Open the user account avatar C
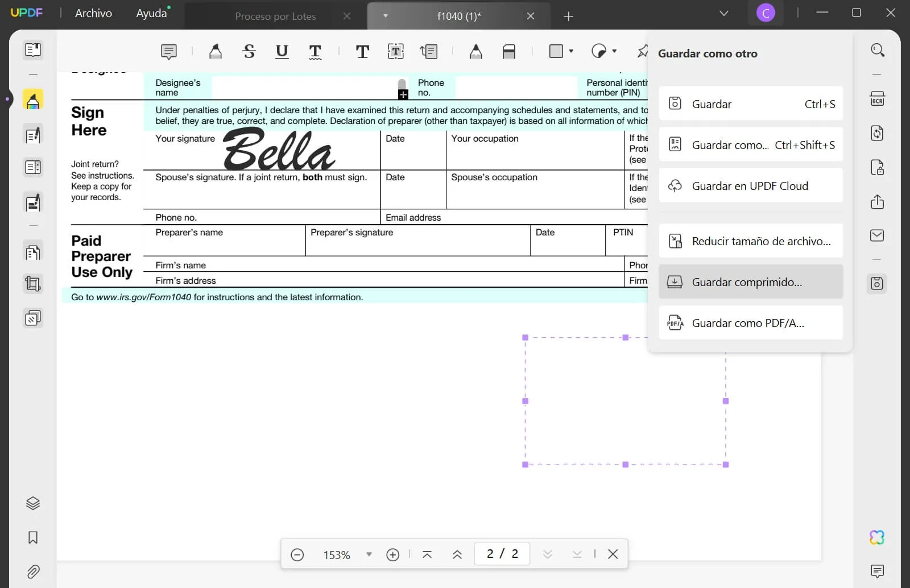The height and width of the screenshot is (588, 910). click(766, 13)
